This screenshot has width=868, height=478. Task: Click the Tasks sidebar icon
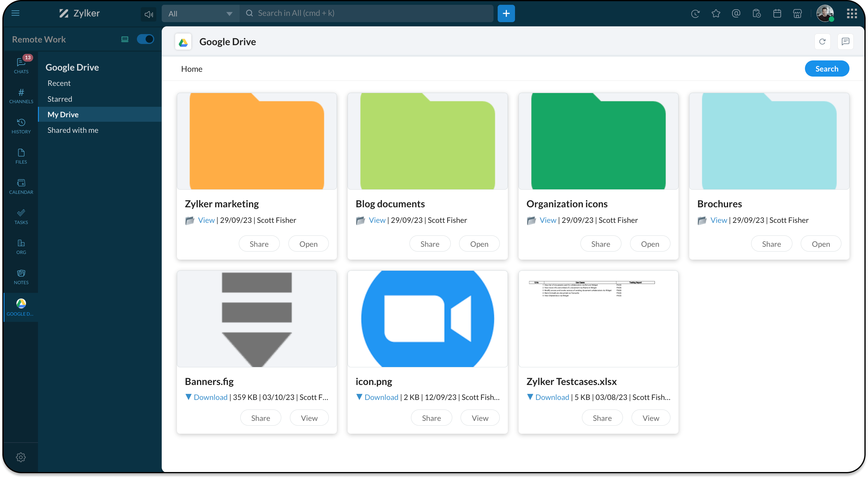pyautogui.click(x=21, y=216)
